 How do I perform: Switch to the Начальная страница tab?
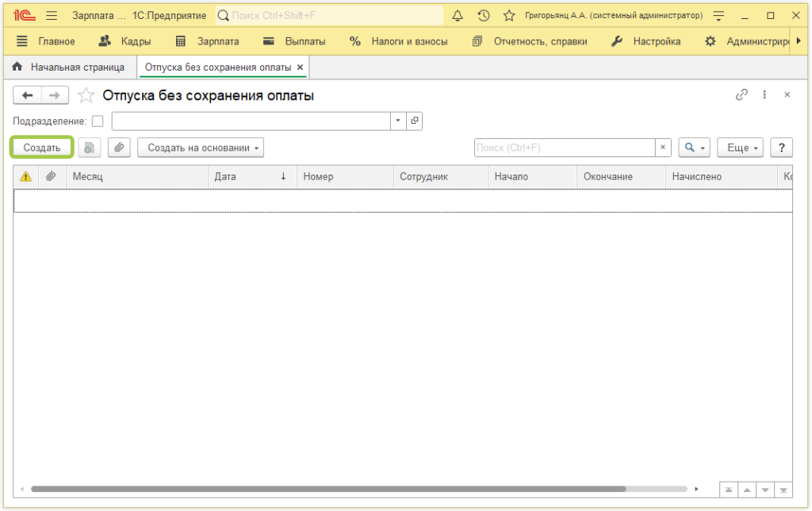(71, 67)
